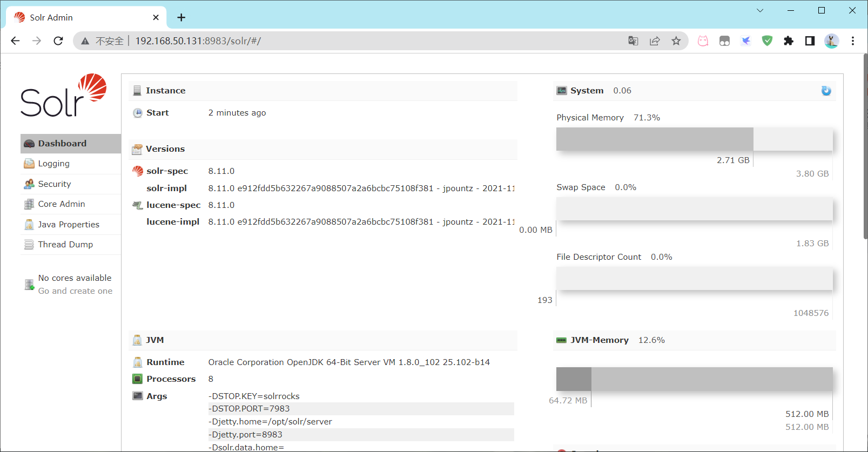Click the Args terminal icon
868x452 pixels.
[x=138, y=396]
